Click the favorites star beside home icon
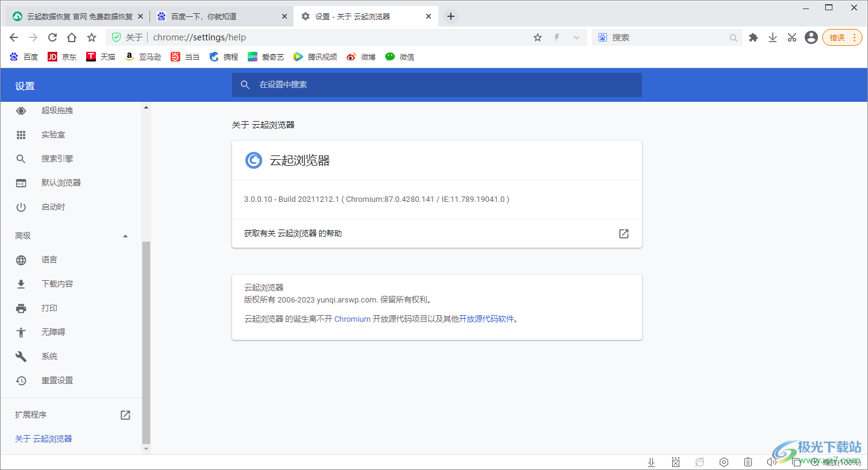The width and height of the screenshot is (868, 470). coord(92,37)
